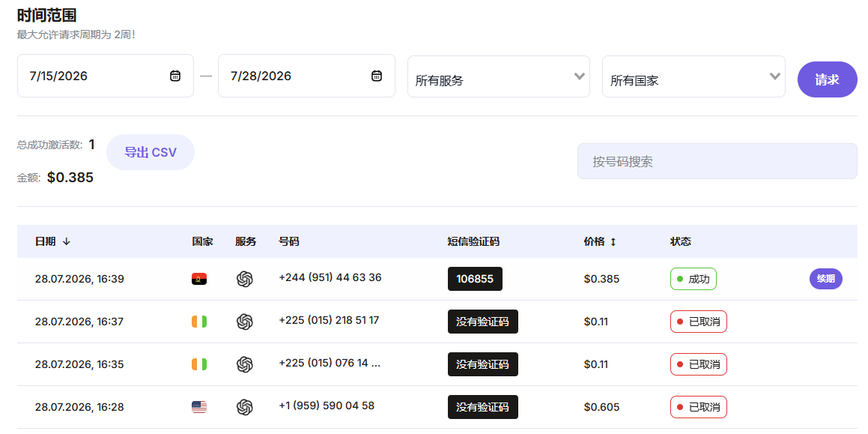Click the price $0.11 in the 16:35 row
This screenshot has height=434, width=868.
pyautogui.click(x=595, y=364)
